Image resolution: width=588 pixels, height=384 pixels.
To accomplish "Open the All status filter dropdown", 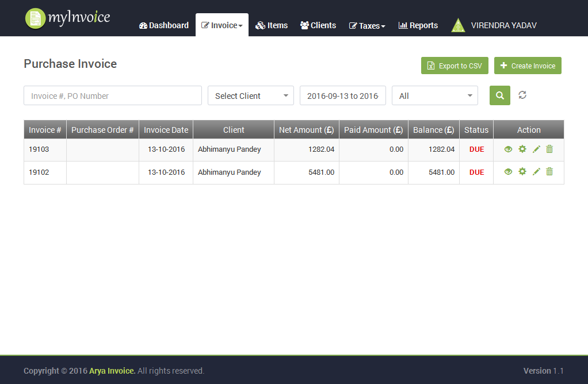I will tap(435, 96).
